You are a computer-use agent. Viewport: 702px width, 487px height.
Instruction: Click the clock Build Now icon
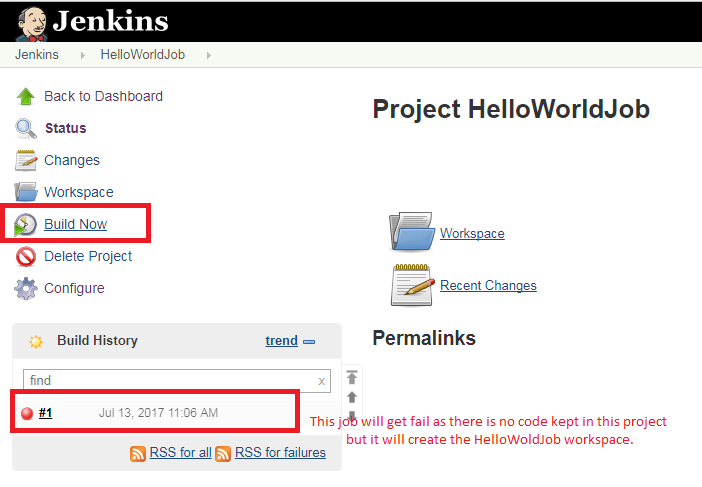click(25, 224)
